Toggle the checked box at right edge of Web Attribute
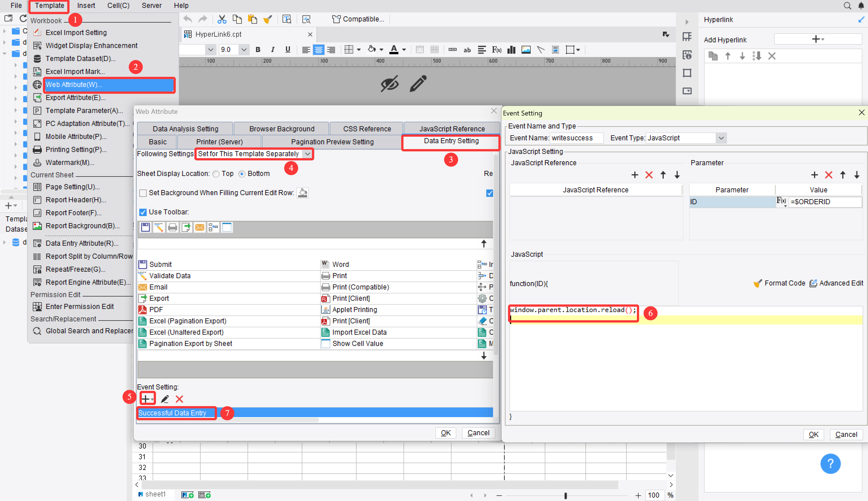The width and height of the screenshot is (868, 501). click(x=489, y=193)
